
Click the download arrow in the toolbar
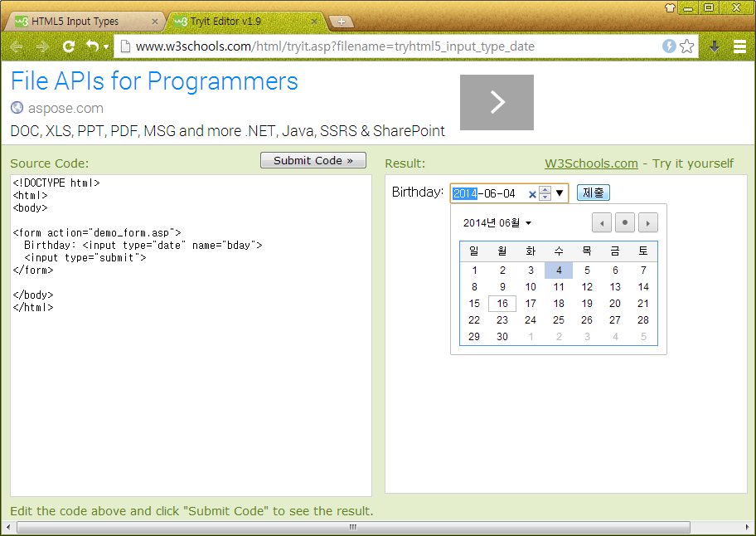coord(715,46)
